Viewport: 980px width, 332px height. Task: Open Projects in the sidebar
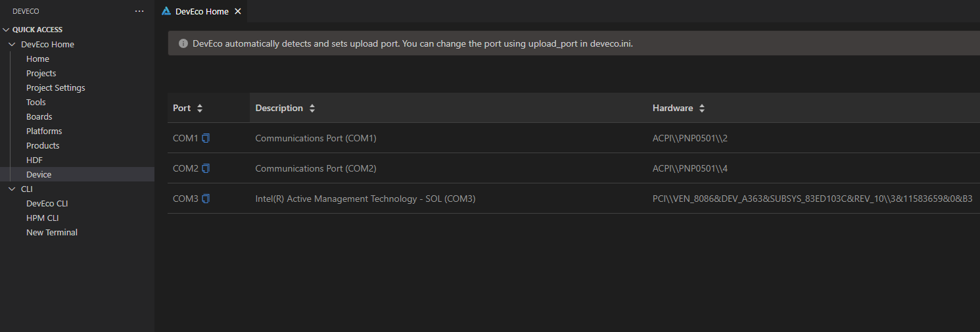pyautogui.click(x=41, y=73)
